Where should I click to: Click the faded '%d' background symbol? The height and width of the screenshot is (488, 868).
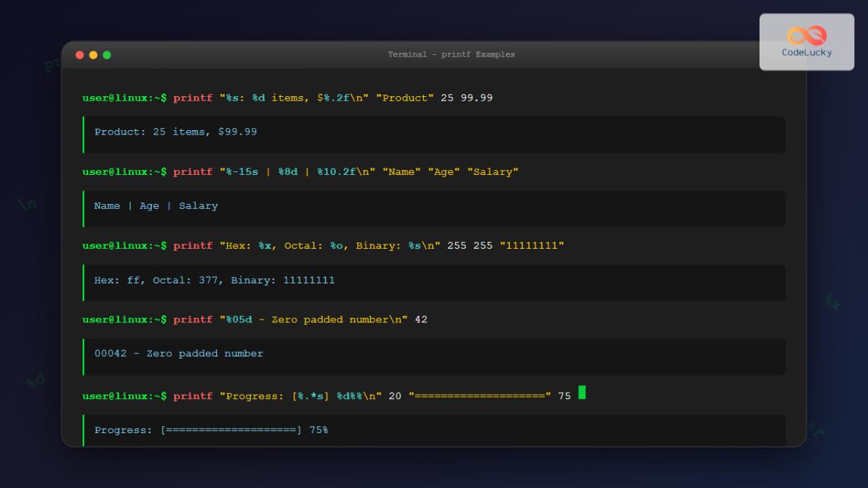pos(36,379)
